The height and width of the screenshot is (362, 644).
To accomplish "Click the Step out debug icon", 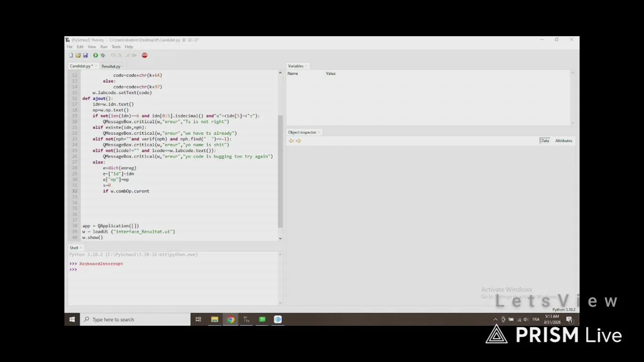I will click(x=127, y=55).
